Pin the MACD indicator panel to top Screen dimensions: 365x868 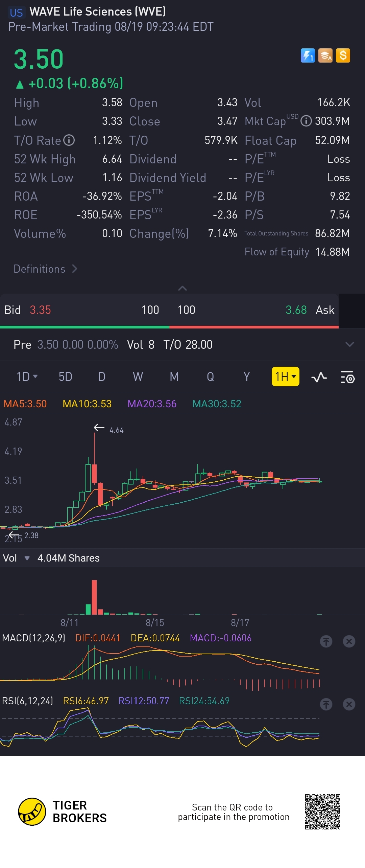click(x=326, y=641)
